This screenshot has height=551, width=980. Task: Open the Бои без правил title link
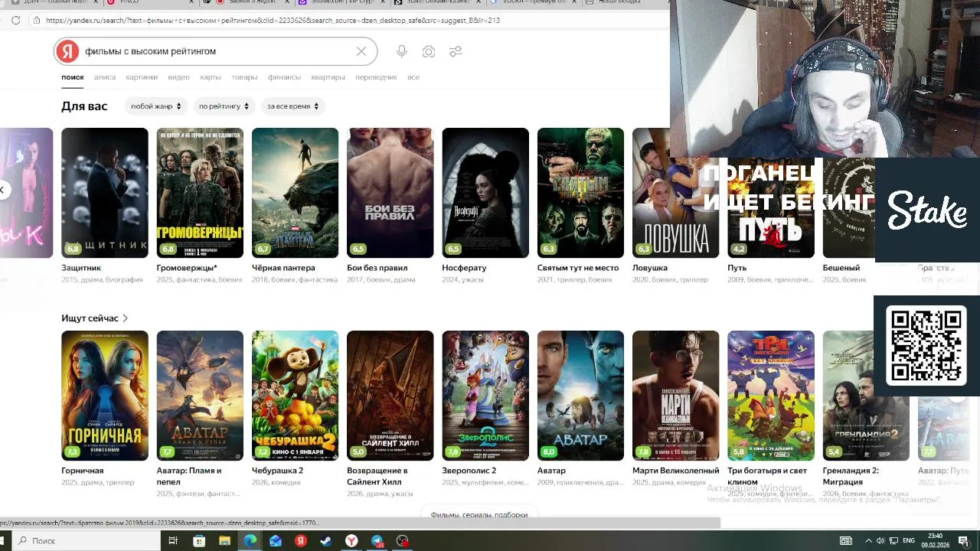tap(377, 268)
